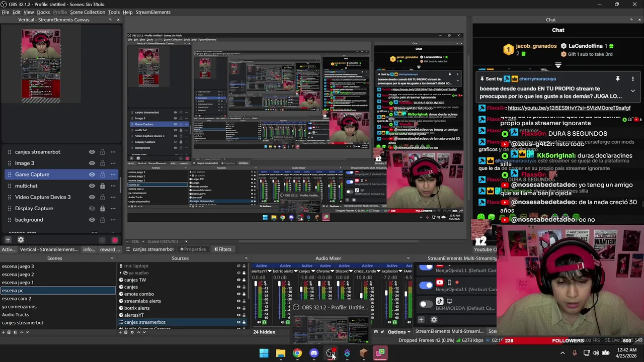The height and width of the screenshot is (362, 644).
Task: Open pinned message options menu in Chat
Action: point(633,79)
